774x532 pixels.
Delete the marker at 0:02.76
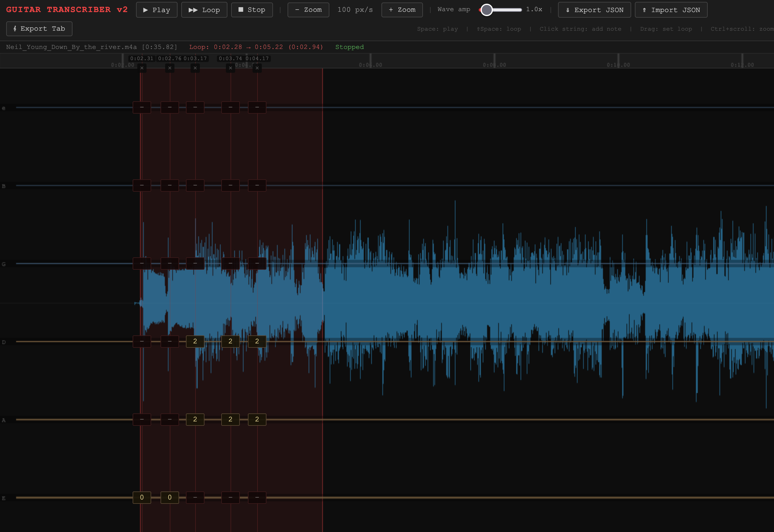(x=170, y=68)
